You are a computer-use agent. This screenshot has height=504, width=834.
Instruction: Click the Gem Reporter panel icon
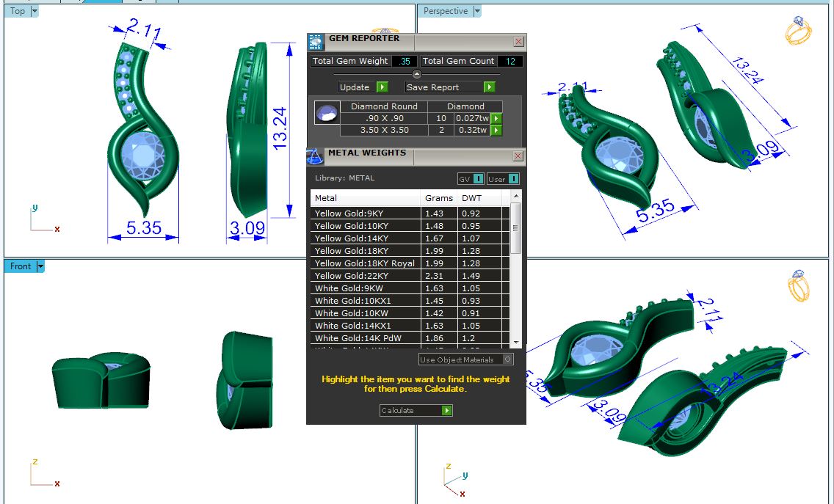[316, 42]
